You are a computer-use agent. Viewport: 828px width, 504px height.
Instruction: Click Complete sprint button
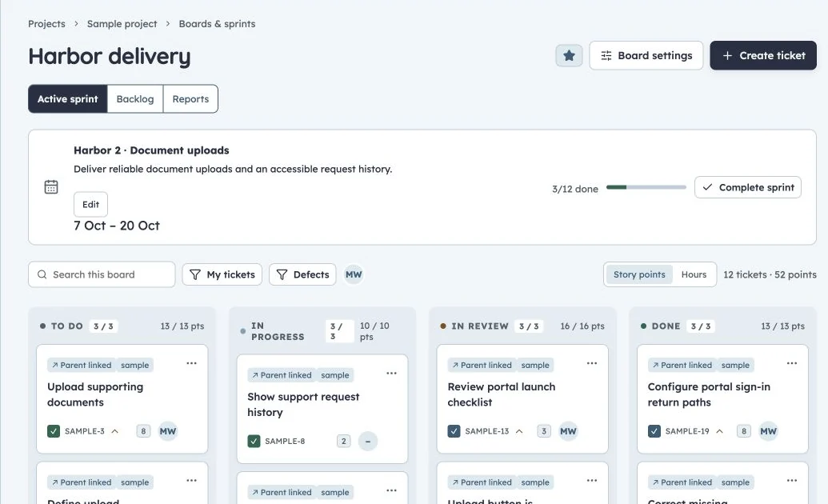coord(748,187)
